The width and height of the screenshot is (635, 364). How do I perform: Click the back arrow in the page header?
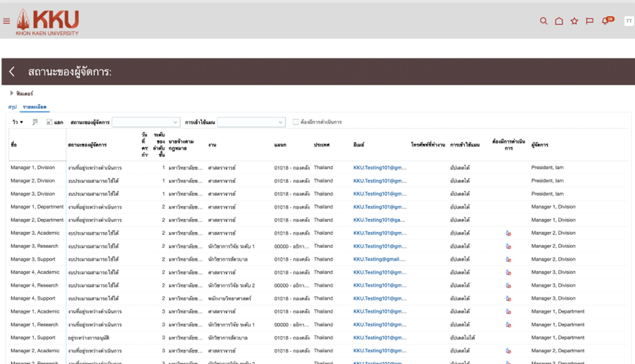[12, 72]
